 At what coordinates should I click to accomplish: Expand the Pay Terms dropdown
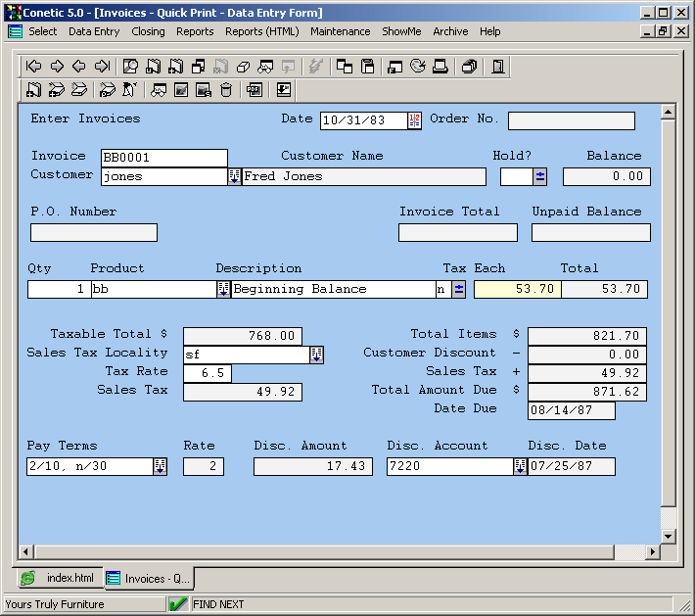(160, 466)
